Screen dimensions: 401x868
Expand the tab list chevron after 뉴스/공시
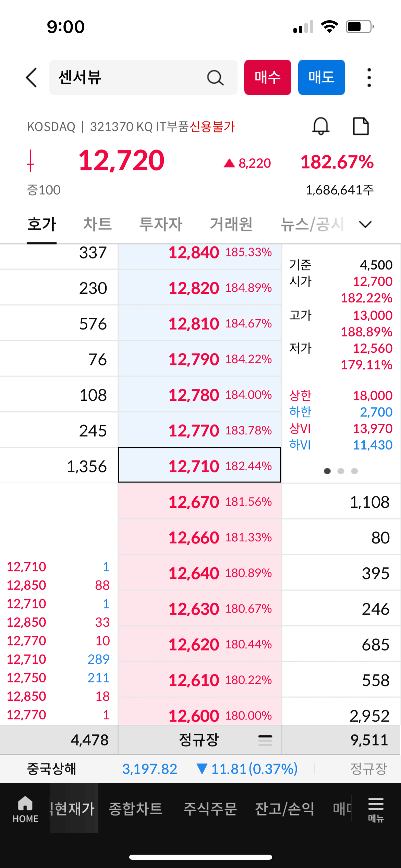click(x=365, y=224)
